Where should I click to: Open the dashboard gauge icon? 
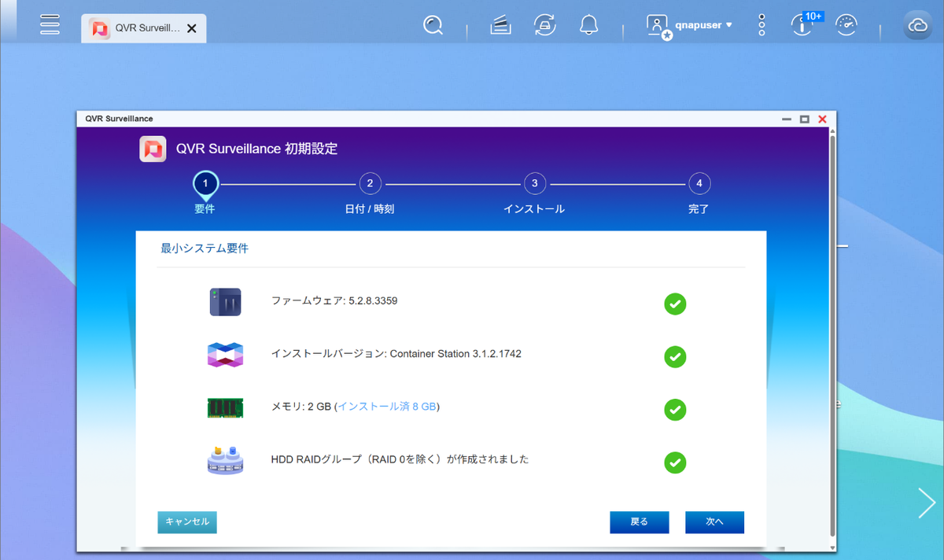pyautogui.click(x=846, y=25)
